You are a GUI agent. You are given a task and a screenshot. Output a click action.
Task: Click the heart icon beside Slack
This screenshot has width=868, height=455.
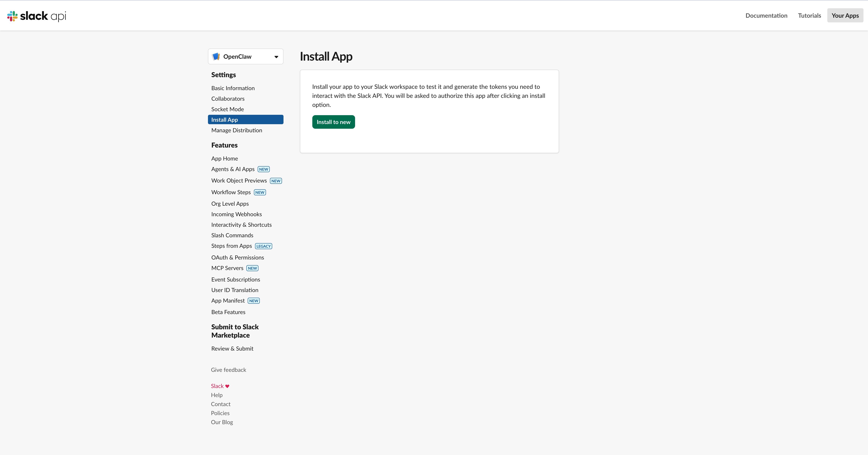pos(227,386)
